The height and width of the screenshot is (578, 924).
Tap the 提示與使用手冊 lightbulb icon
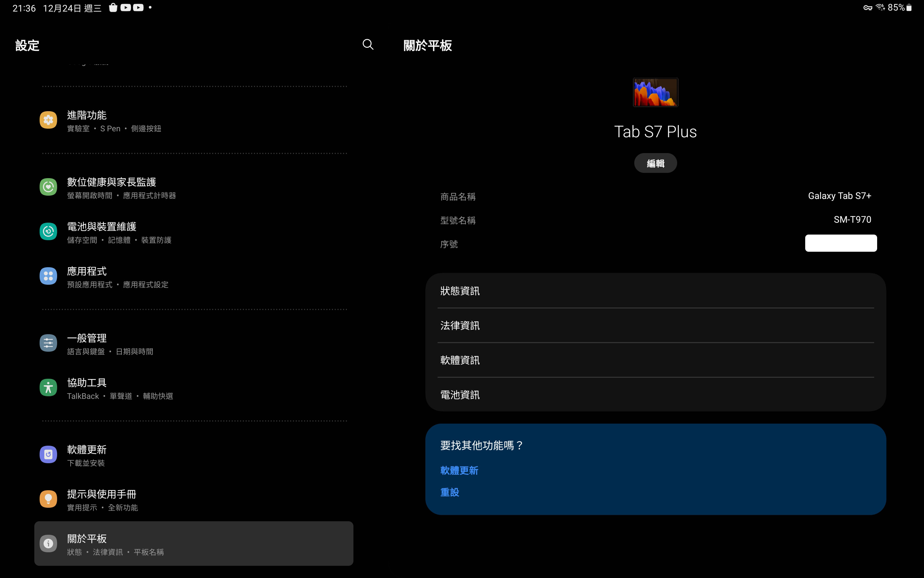48,499
